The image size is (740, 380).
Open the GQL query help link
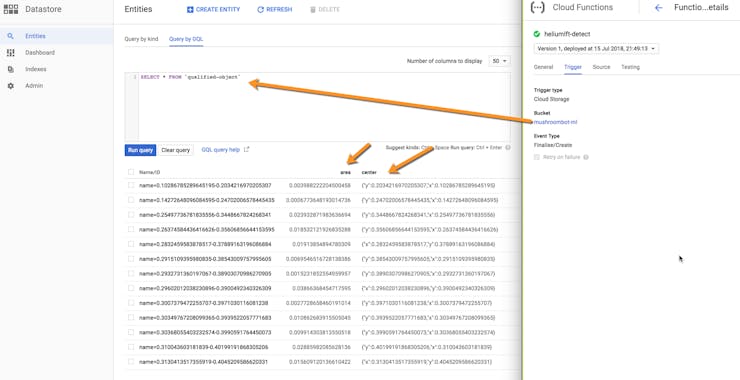click(x=221, y=150)
